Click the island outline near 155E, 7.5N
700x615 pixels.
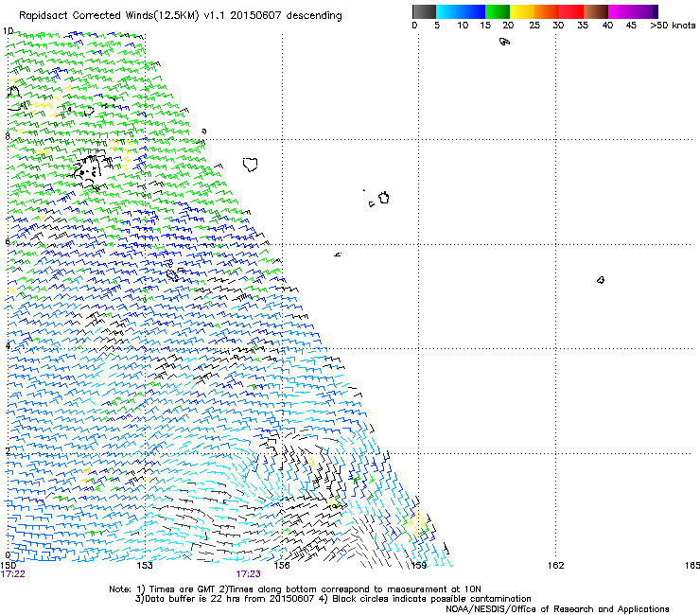tap(251, 165)
